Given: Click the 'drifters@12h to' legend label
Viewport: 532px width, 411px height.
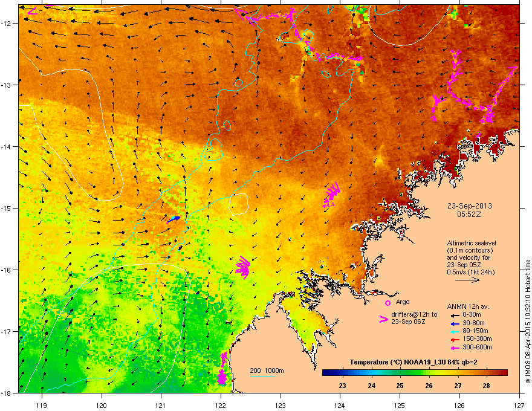Looking at the screenshot, I should coord(414,315).
